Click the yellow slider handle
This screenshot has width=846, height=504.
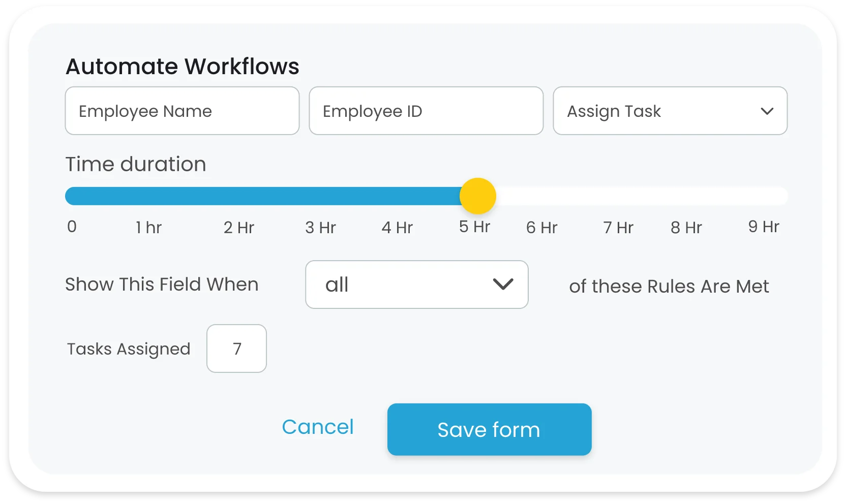click(x=478, y=196)
